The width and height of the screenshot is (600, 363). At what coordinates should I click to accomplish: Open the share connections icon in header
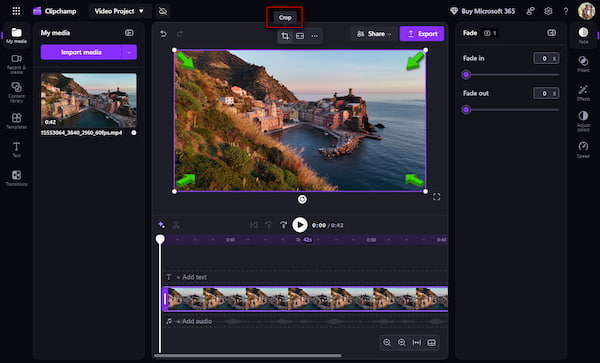coord(530,11)
